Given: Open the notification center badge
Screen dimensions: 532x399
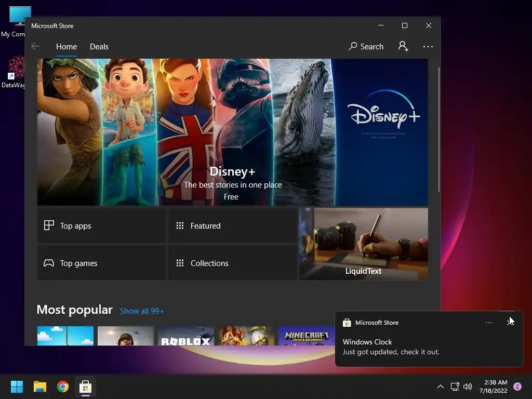Looking at the screenshot, I should tap(517, 387).
